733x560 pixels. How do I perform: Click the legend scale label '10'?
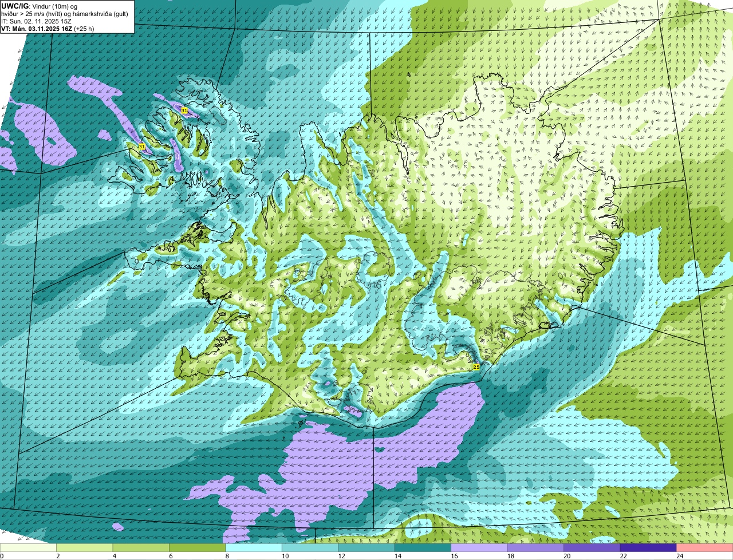pos(285,556)
